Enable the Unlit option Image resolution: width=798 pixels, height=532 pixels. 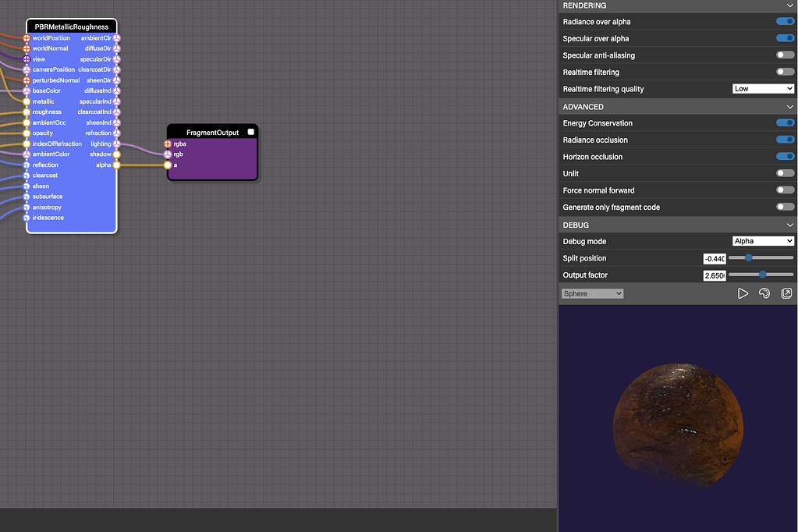pyautogui.click(x=784, y=173)
